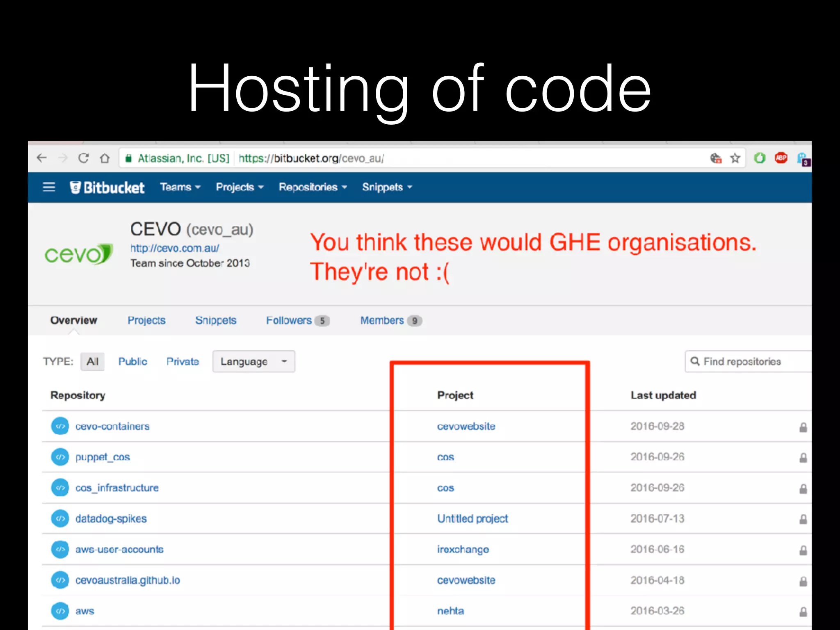
Task: Open the irexchange project link
Action: tap(463, 550)
